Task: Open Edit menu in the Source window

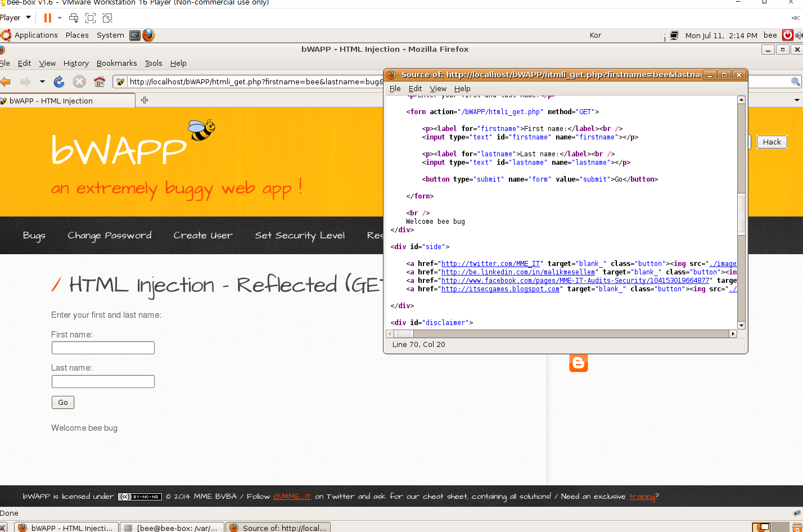Action: 416,88
